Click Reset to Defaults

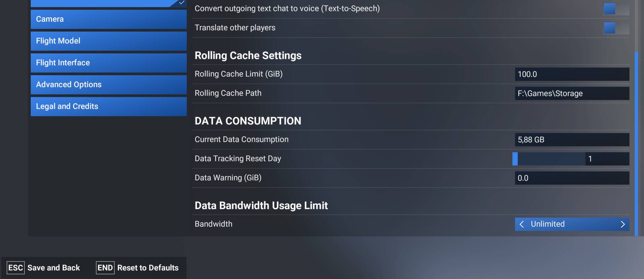tap(138, 268)
